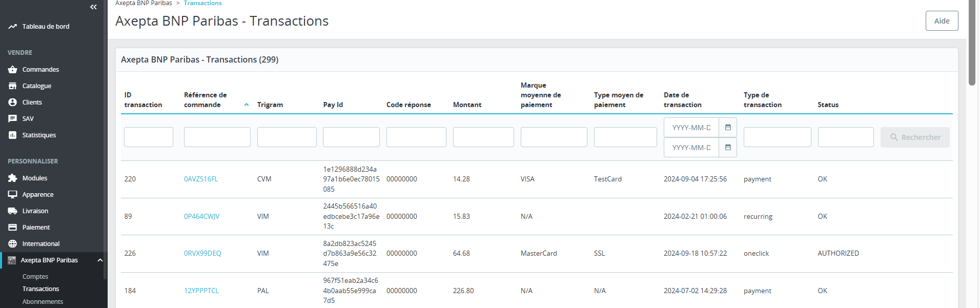Open the Paiement menu
This screenshot has width=980, height=308.
(36, 227)
